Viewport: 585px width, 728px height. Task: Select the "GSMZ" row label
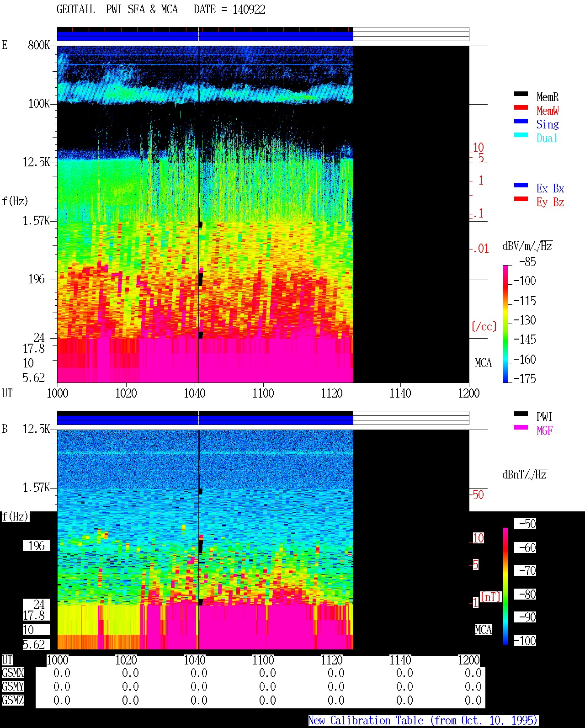13,700
